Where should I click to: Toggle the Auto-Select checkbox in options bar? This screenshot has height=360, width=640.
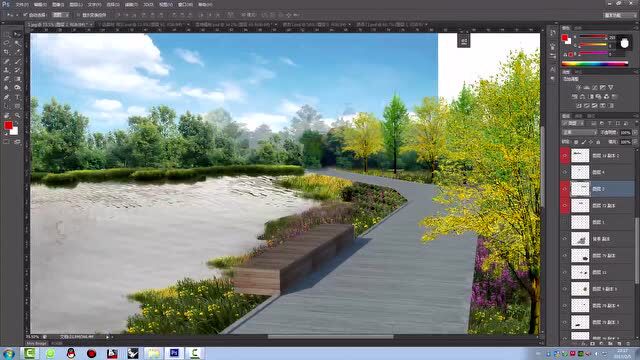click(25, 15)
